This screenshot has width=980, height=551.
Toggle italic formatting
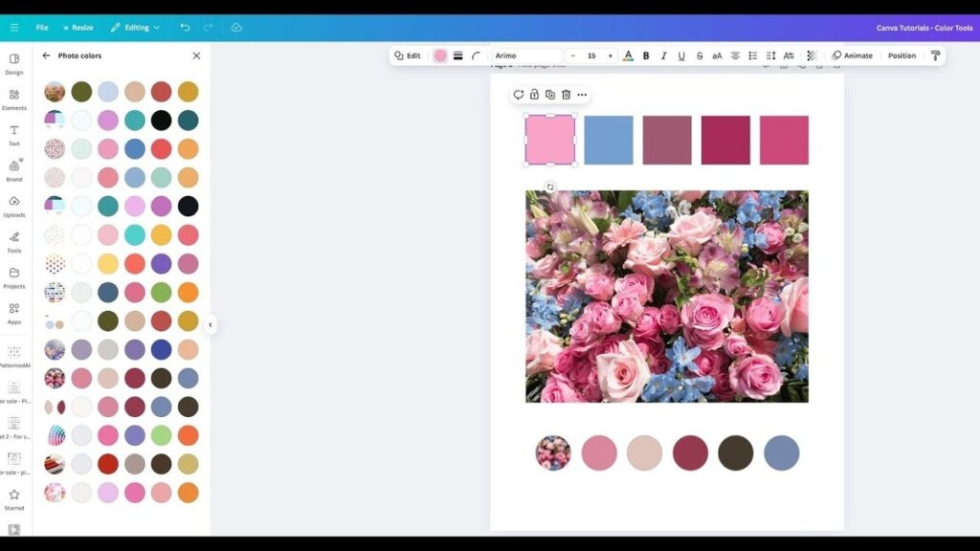coord(663,55)
